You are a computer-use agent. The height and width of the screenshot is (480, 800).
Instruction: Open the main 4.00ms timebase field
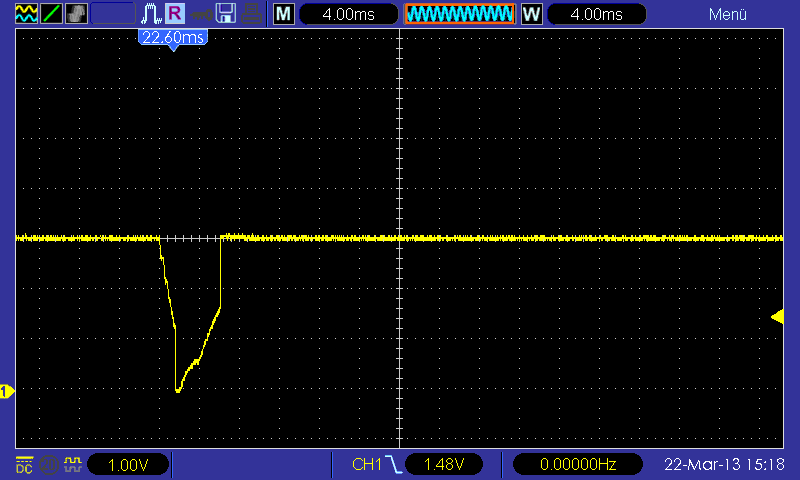(x=348, y=14)
